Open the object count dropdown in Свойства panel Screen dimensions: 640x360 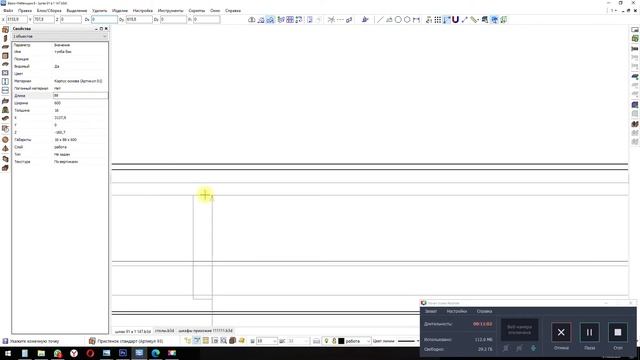(x=60, y=36)
